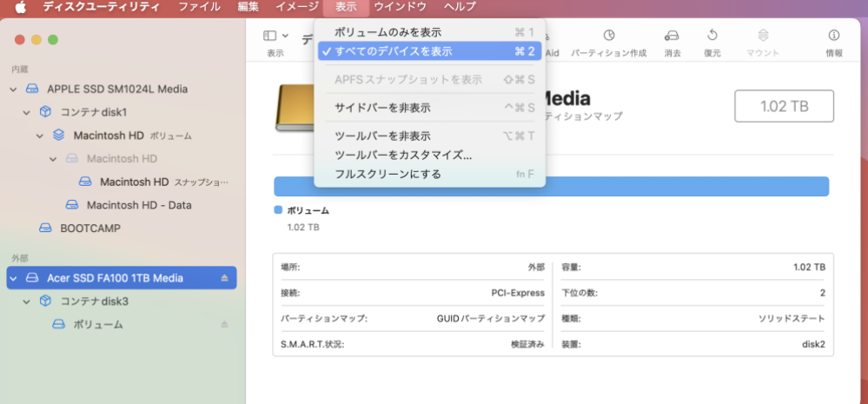Choose すべてのデバイスを表示 menu entry
This screenshot has height=404, width=868.
(x=429, y=51)
